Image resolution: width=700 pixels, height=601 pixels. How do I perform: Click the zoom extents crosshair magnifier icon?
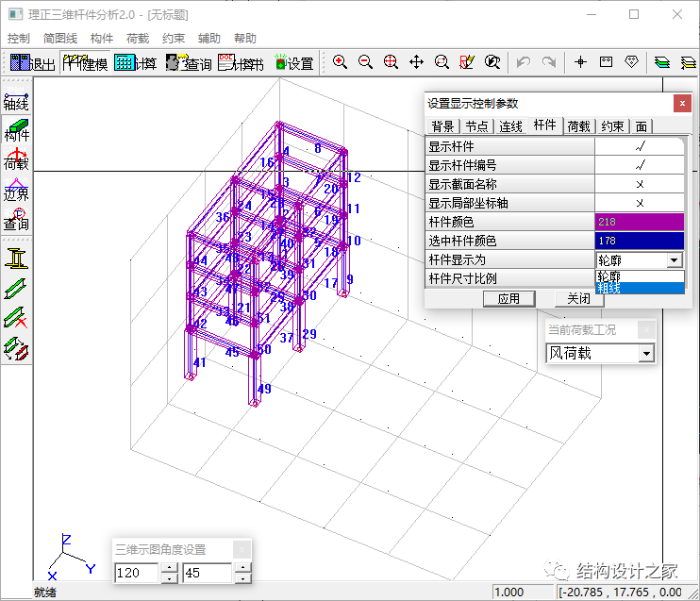(391, 62)
